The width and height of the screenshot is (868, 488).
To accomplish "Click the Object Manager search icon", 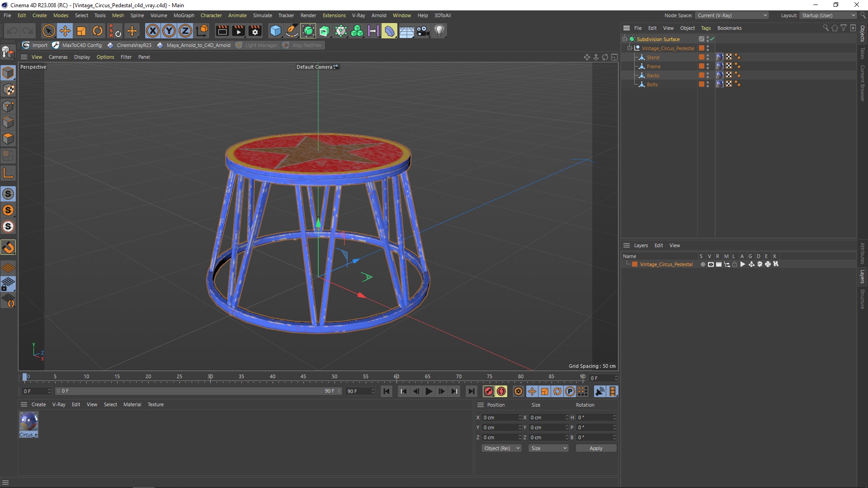I will point(826,28).
